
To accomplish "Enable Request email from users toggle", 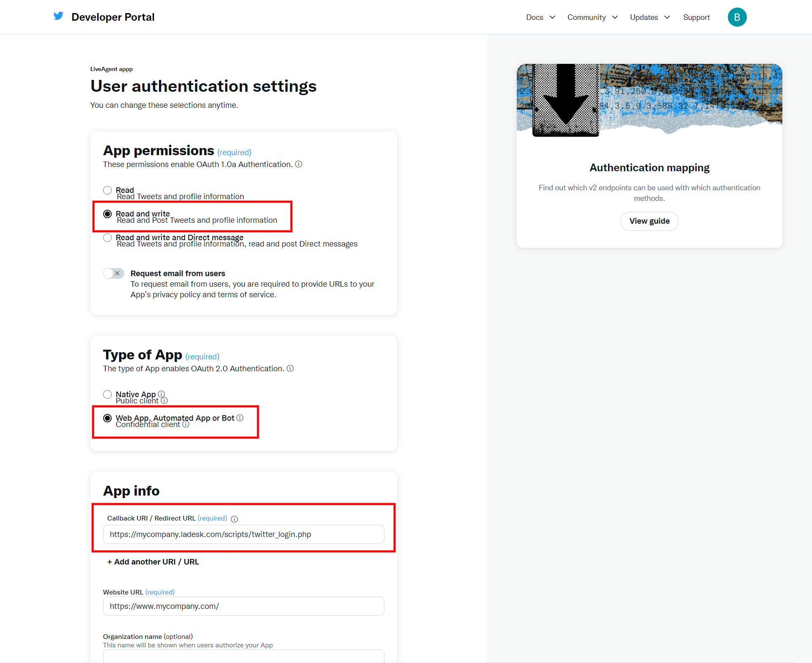I will click(x=114, y=274).
